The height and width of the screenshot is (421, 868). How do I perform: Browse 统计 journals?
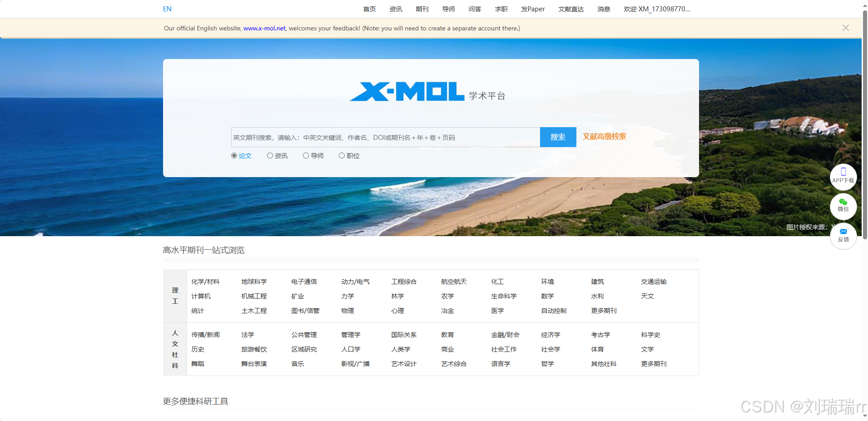click(198, 311)
